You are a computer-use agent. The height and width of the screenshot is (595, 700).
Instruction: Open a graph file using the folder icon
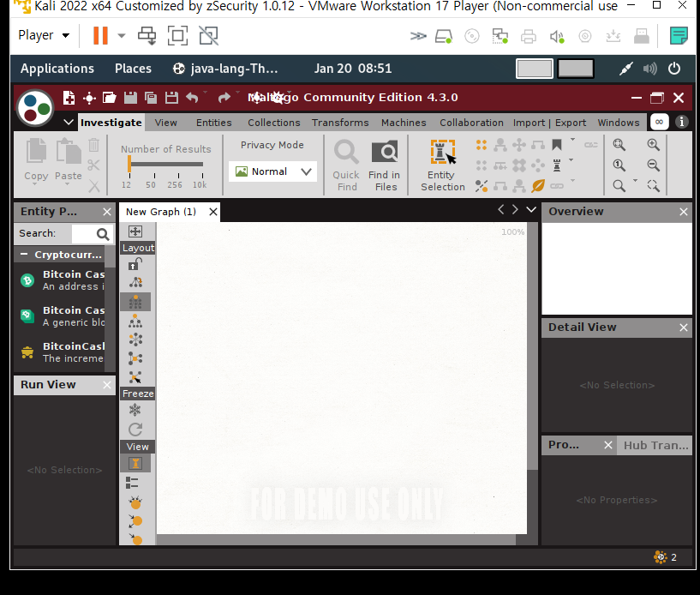(110, 98)
